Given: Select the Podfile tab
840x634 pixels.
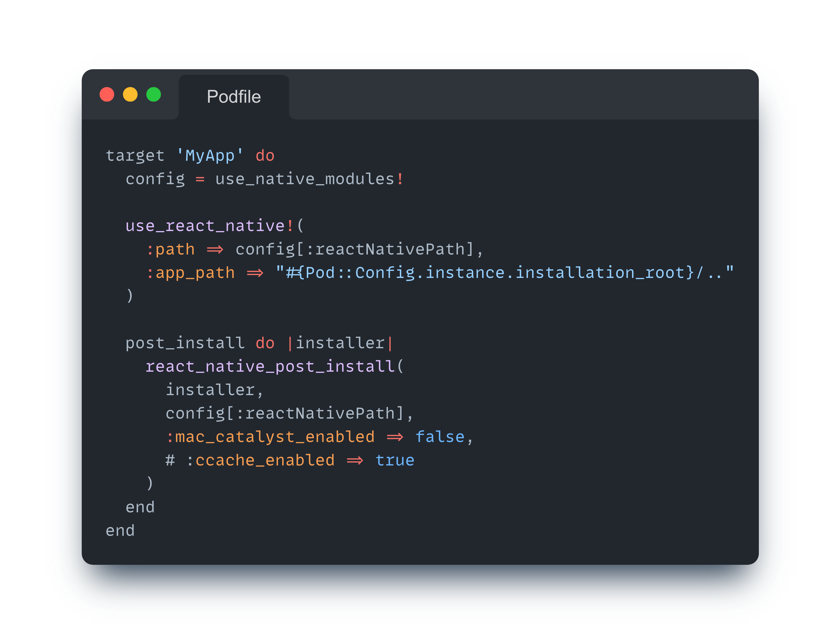Looking at the screenshot, I should pyautogui.click(x=233, y=97).
